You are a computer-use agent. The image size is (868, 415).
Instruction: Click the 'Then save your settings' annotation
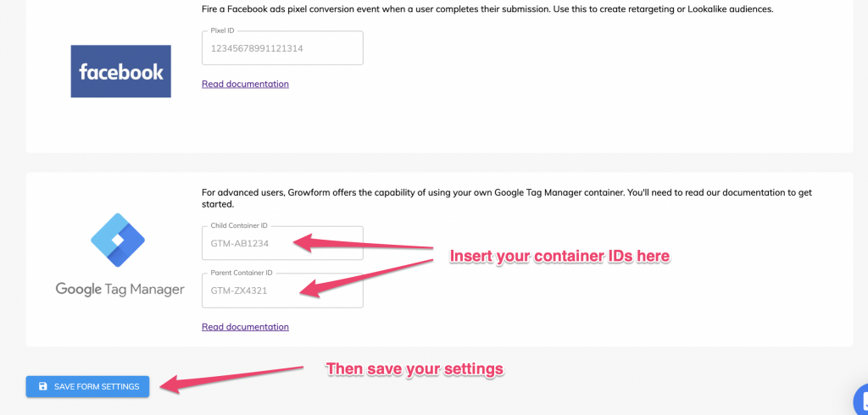tap(415, 368)
